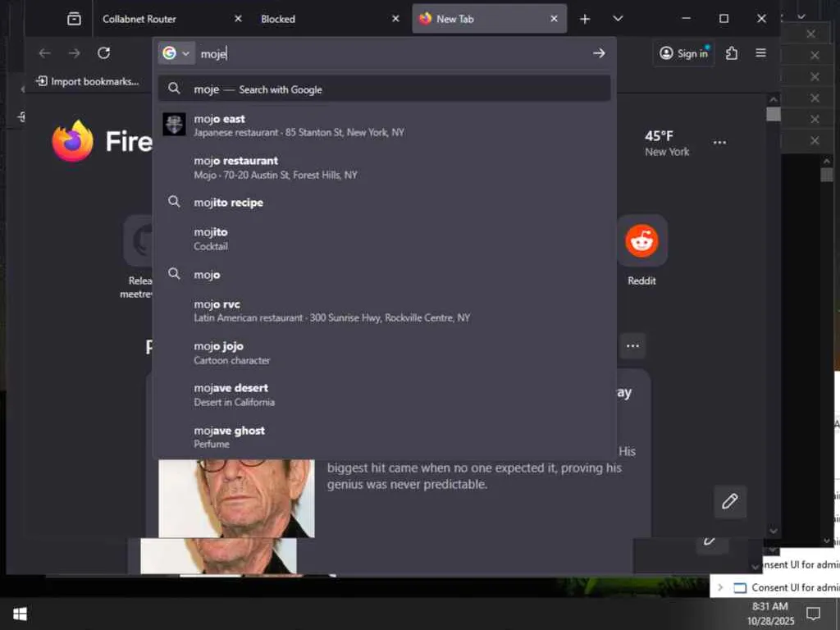Select the 'mojo east' suggestion
Viewport: 840px width, 630px height.
tap(384, 125)
